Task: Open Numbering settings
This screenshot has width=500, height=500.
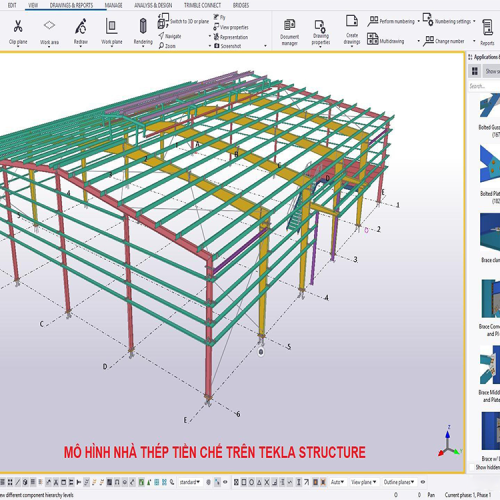Action: [447, 20]
